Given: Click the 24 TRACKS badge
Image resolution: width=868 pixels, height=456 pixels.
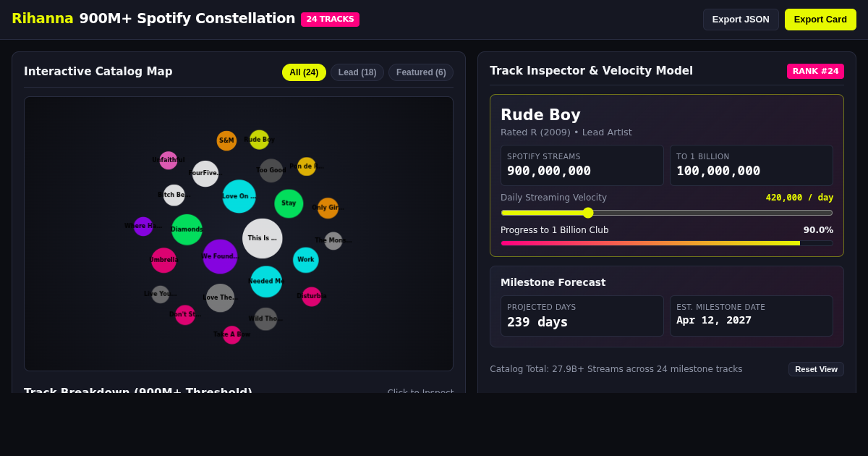Looking at the screenshot, I should point(330,20).
